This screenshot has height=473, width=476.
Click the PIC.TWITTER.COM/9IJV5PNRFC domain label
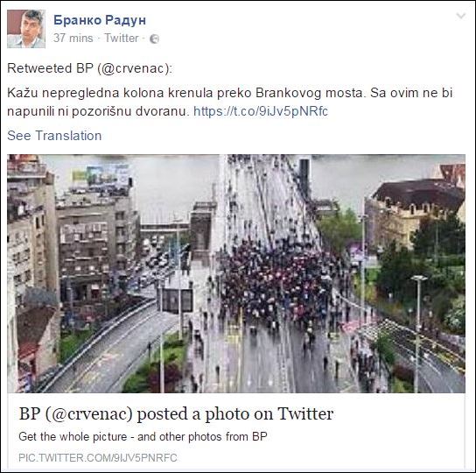pos(98,458)
